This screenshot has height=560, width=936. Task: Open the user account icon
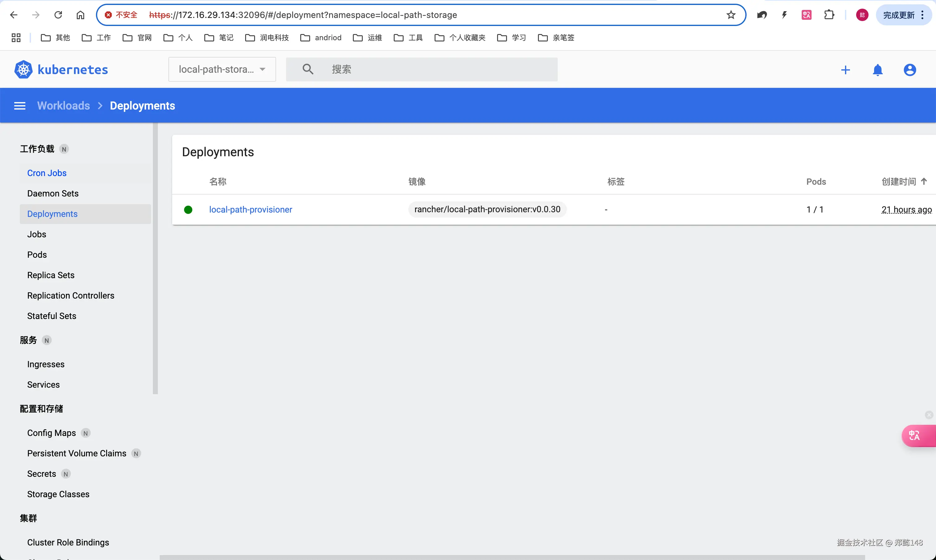click(x=910, y=70)
